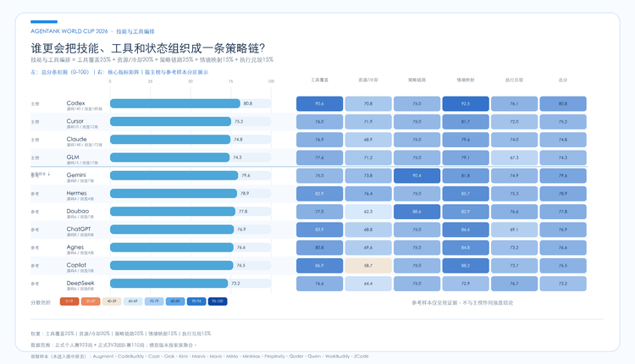Click the Codex total score bar
The width and height of the screenshot is (635, 364).
pyautogui.click(x=175, y=103)
